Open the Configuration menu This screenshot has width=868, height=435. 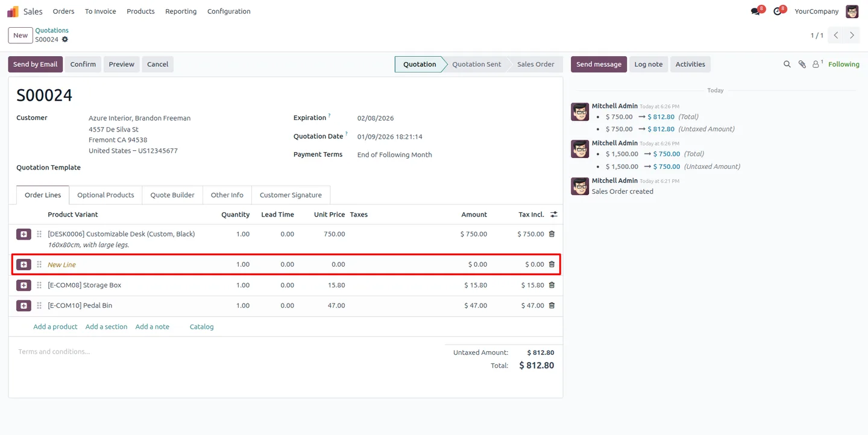coord(228,11)
